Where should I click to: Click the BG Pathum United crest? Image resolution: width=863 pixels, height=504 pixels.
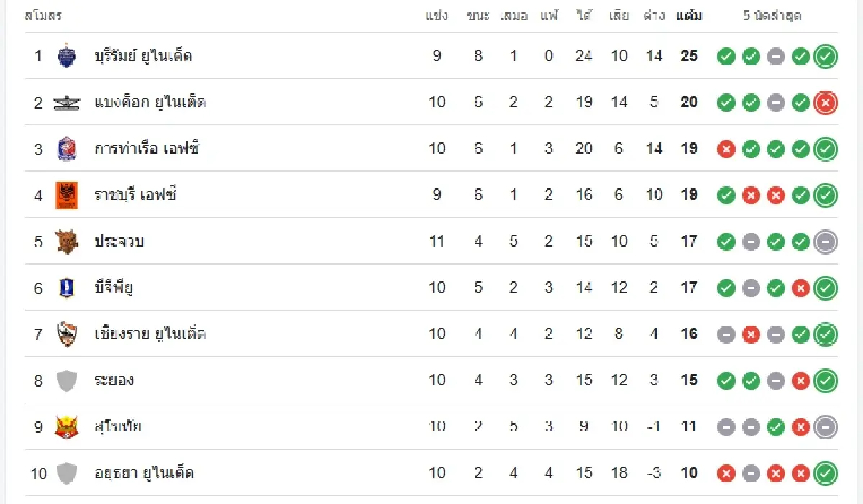(66, 288)
